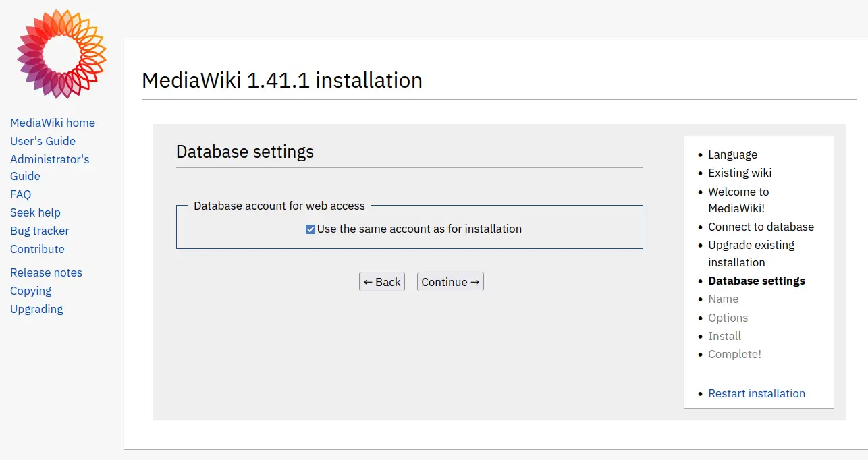Screen dimensions: 868x460
Task: Open the Upgrading link
Action: (x=36, y=309)
